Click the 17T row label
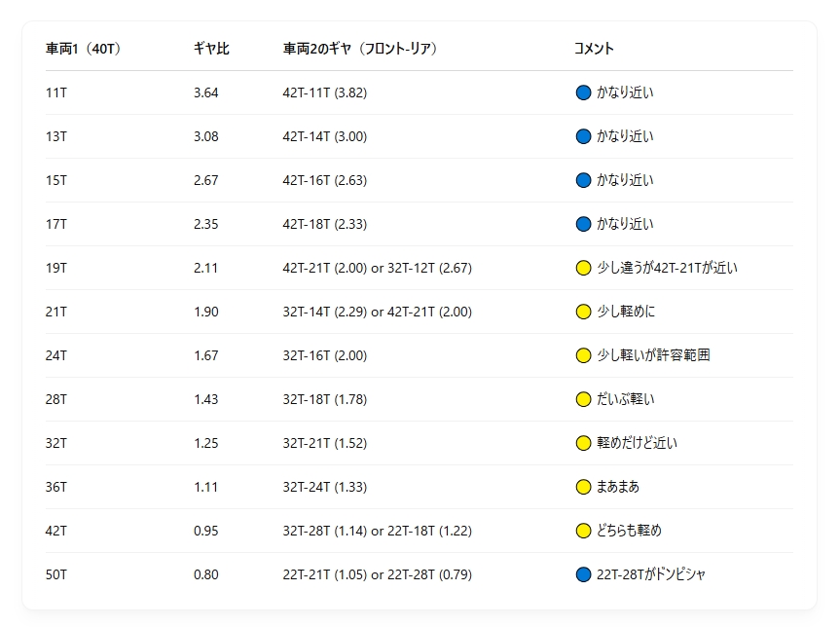Image resolution: width=840 pixels, height=627 pixels. (x=56, y=224)
